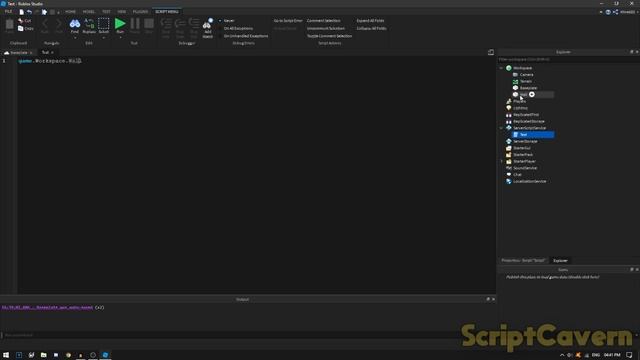Screen dimensions: 640x360
Task: Switch to the HOME ribbon tab
Action: pyautogui.click(x=70, y=12)
